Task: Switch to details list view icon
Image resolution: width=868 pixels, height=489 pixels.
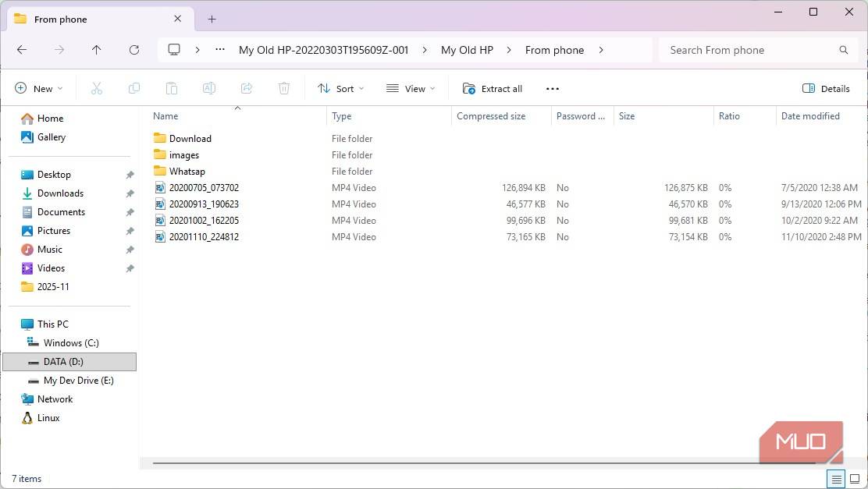Action: (x=836, y=479)
